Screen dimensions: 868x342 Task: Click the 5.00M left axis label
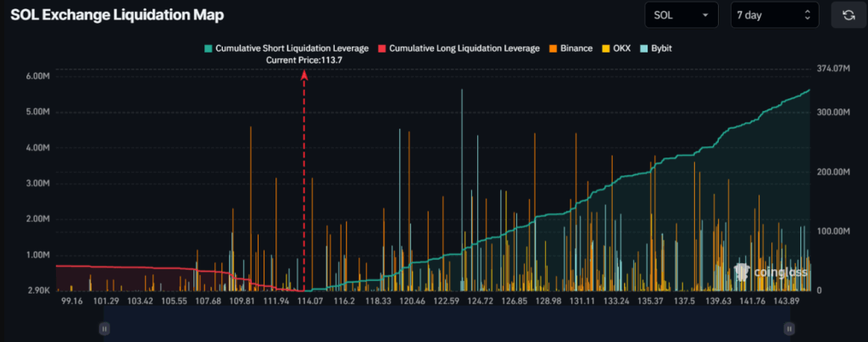(x=37, y=112)
